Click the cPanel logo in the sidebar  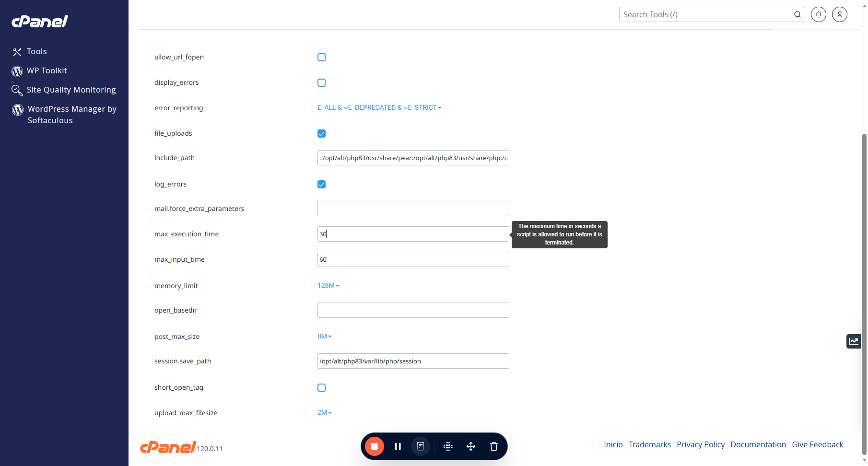[40, 22]
